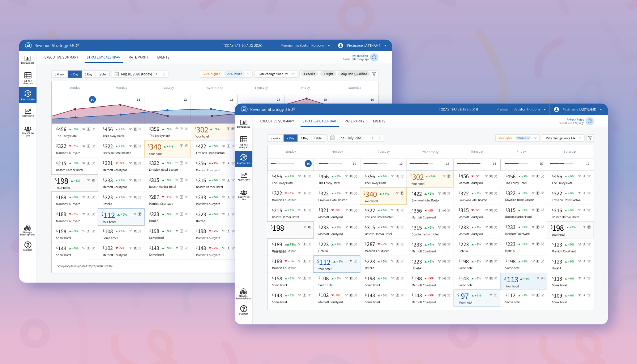Open Events tab in front window
The image size is (637, 364).
tap(379, 121)
